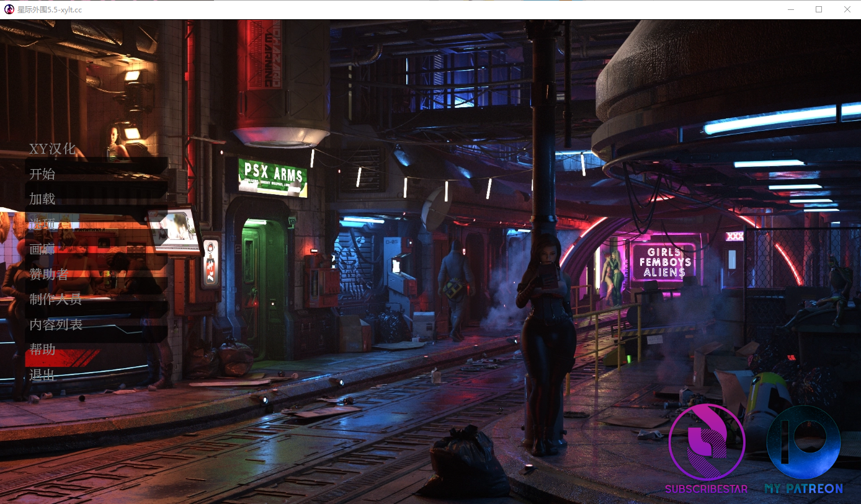This screenshot has width=861, height=504.
Task: Click the SUBSCRIBESTAR text link
Action: pos(706,489)
